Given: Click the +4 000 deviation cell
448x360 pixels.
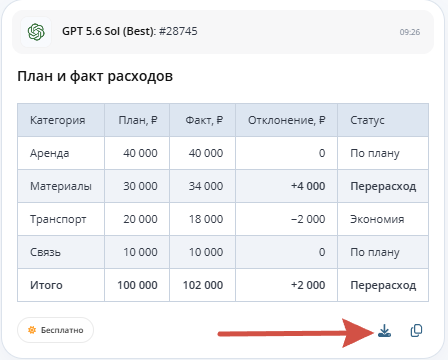Looking at the screenshot, I should (x=287, y=186).
